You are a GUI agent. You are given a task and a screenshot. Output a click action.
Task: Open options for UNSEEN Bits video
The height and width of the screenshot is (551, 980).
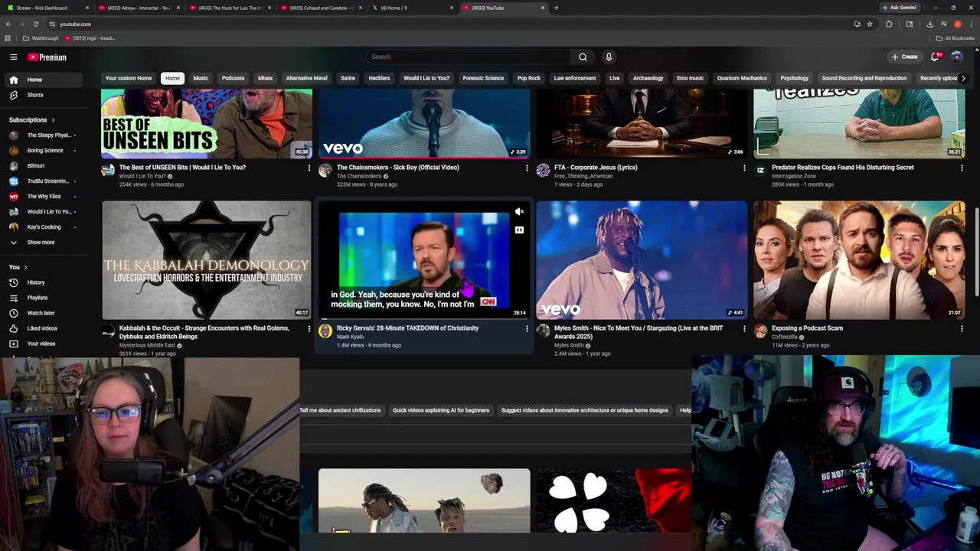(x=309, y=168)
